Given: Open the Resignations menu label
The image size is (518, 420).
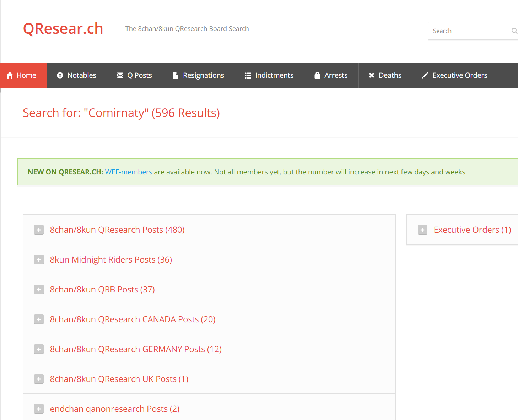Looking at the screenshot, I should point(204,75).
